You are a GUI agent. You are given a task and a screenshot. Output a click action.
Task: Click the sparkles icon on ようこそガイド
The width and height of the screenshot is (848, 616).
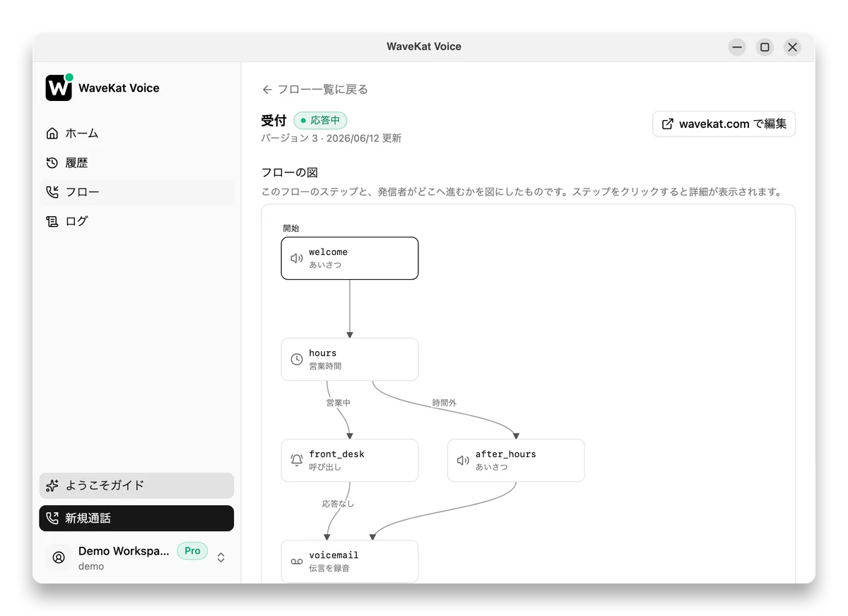(52, 485)
